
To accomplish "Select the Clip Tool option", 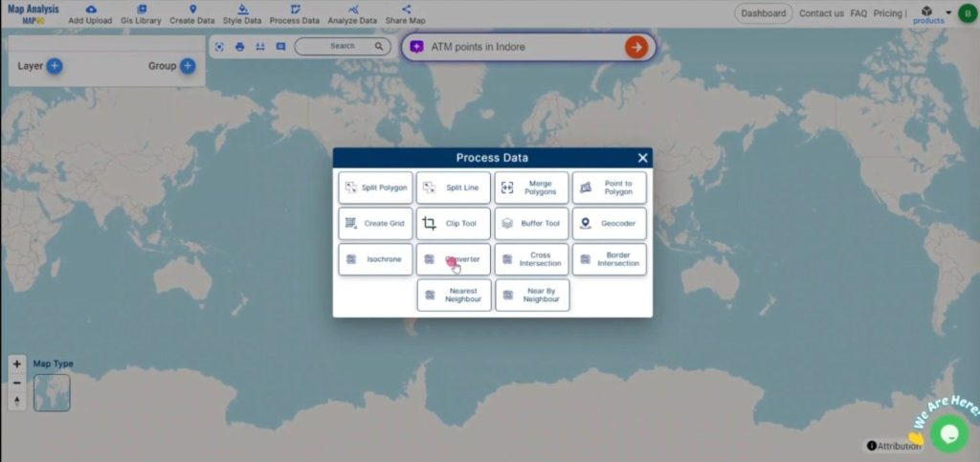I will pos(454,224).
